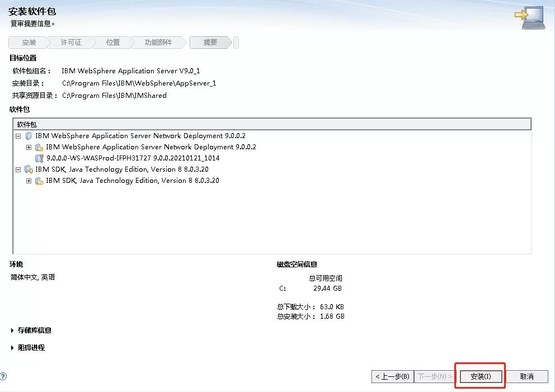Go to the 安装 wizard step
This screenshot has width=555, height=392.
pyautogui.click(x=29, y=42)
